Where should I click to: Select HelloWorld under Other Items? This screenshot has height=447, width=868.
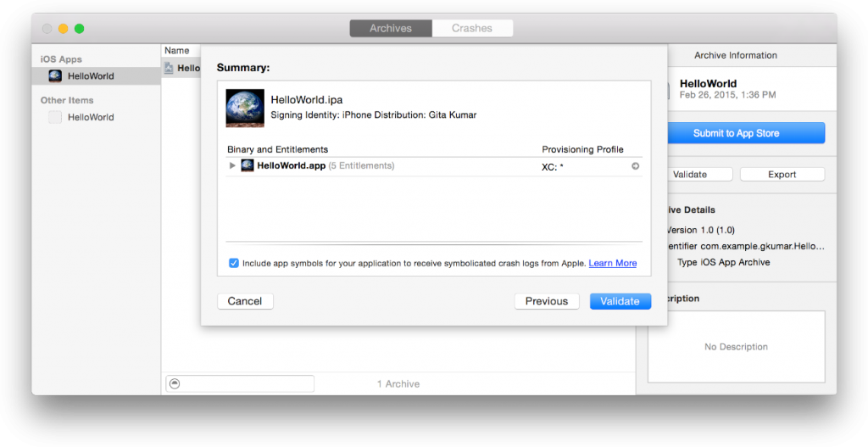[91, 117]
